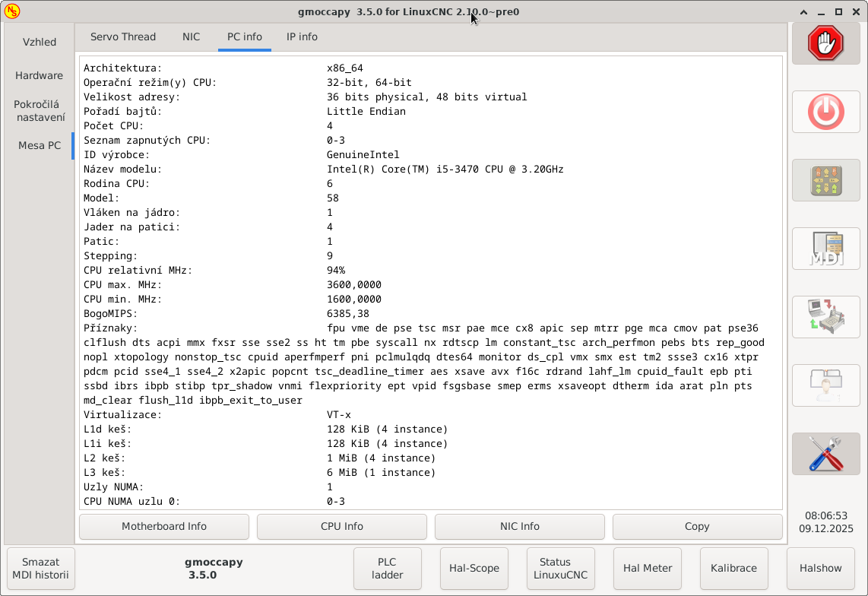Open Pokročilá nastavení section
The width and height of the screenshot is (868, 596).
(40, 111)
